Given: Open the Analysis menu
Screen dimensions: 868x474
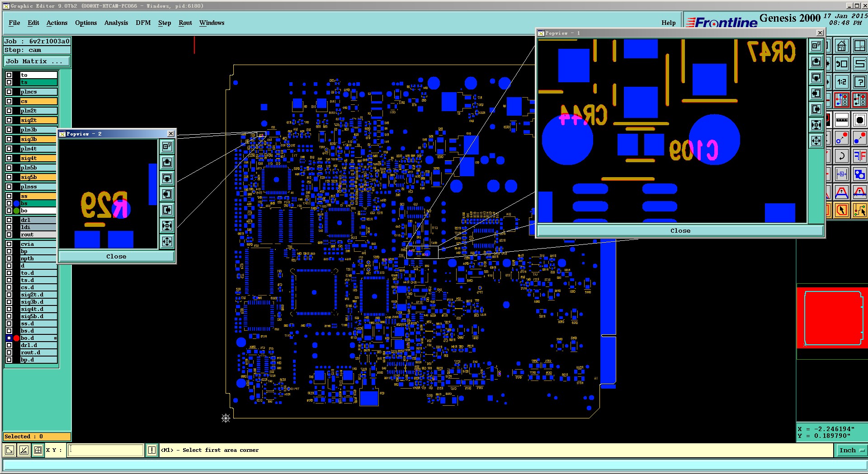Looking at the screenshot, I should point(116,23).
